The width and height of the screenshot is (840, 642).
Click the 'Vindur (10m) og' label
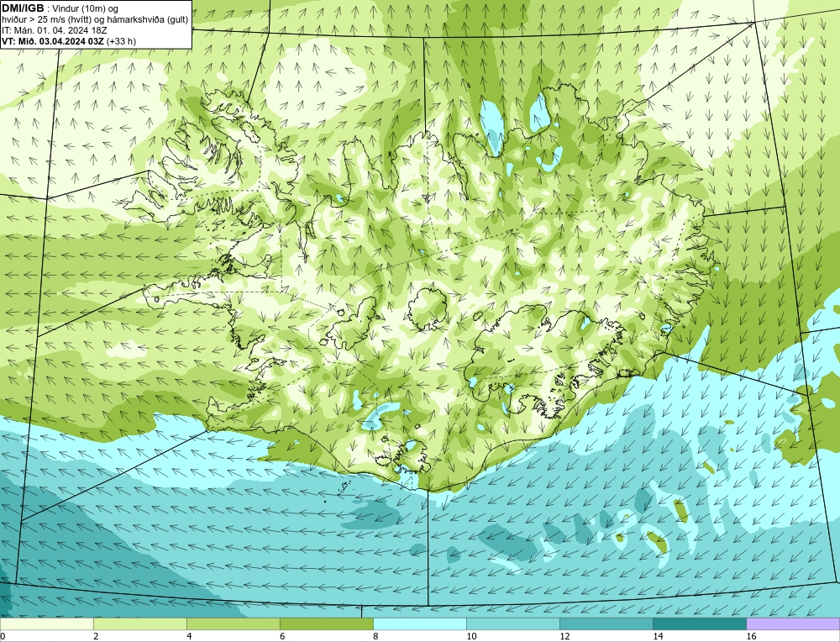[85, 8]
